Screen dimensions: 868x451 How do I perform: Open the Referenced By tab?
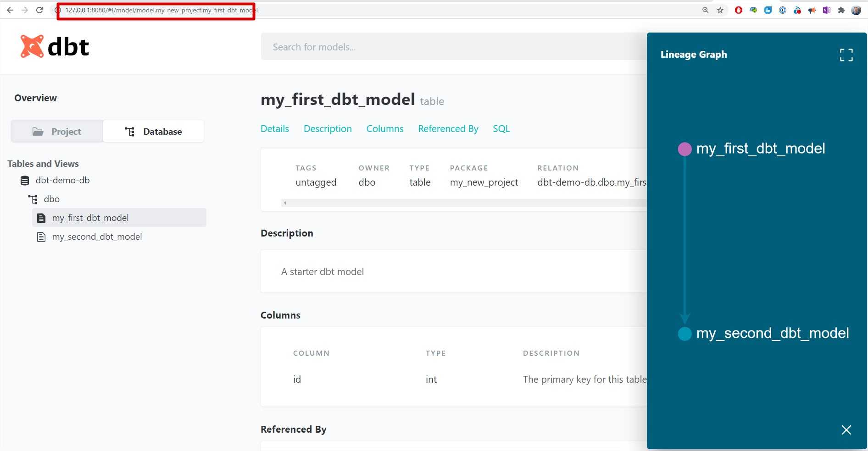[448, 128]
